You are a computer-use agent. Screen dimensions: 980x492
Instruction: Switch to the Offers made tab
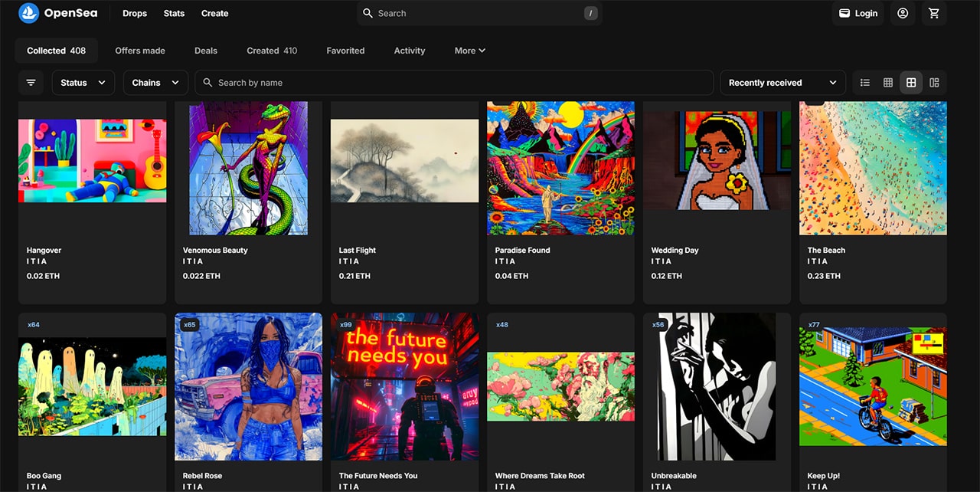(140, 51)
